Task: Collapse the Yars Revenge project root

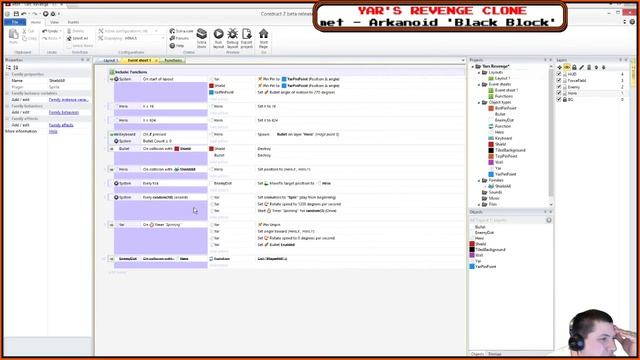Action: [473, 66]
